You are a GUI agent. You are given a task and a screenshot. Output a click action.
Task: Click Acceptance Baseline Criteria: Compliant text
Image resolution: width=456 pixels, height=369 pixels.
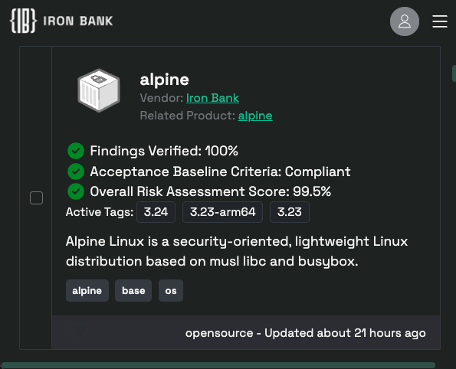tap(220, 171)
